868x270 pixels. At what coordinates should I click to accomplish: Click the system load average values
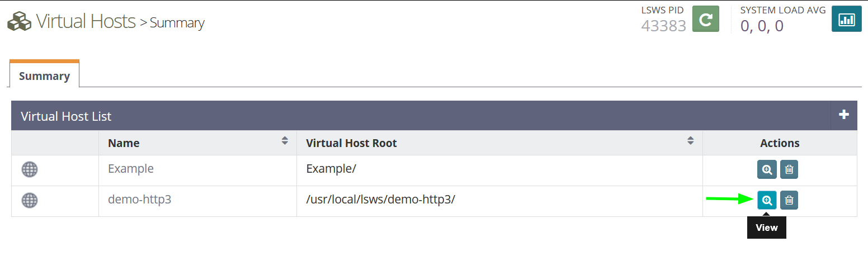click(x=762, y=26)
